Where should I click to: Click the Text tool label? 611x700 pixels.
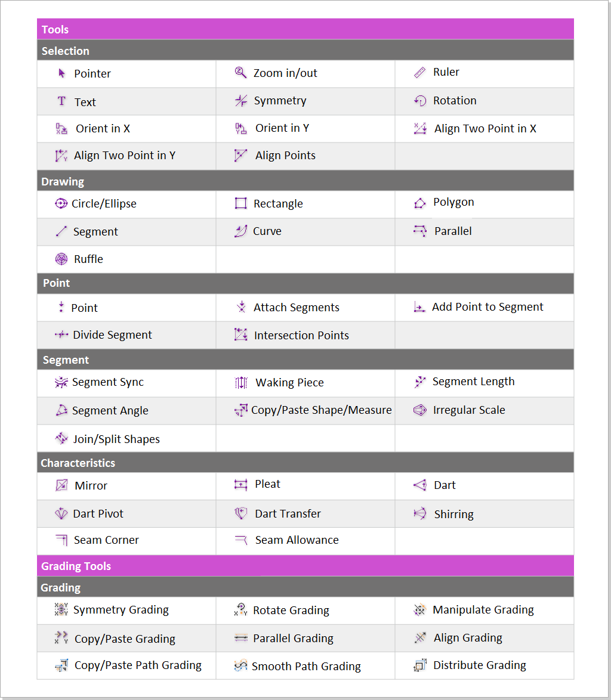[x=85, y=102]
